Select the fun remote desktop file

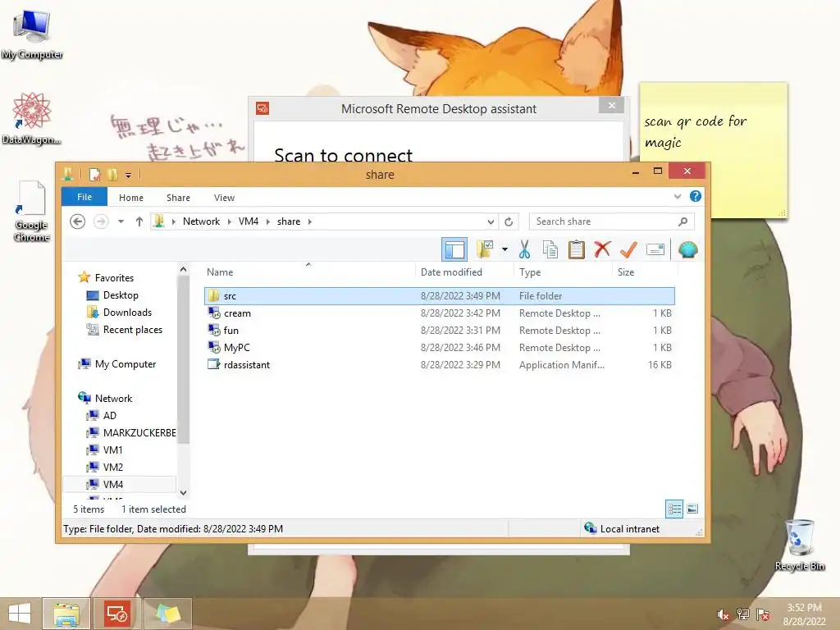coord(440,330)
